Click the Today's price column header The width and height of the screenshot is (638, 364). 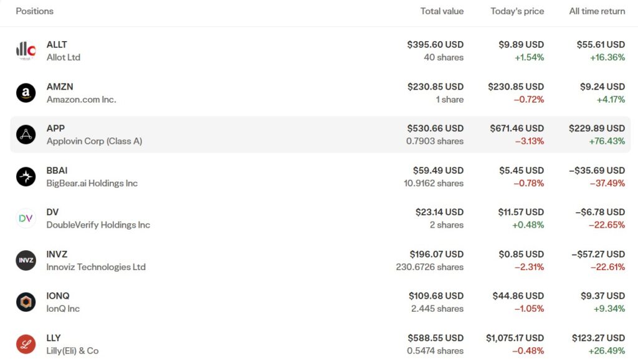517,11
